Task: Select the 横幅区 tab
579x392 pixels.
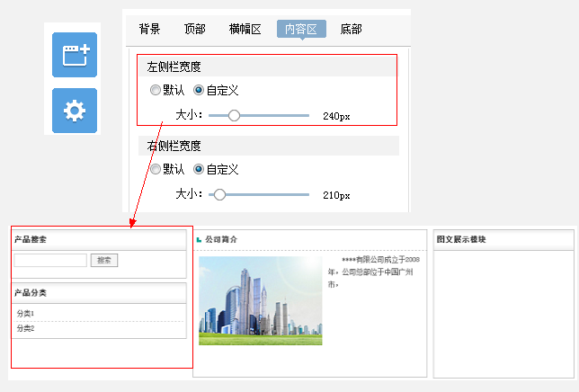Action: pos(245,29)
